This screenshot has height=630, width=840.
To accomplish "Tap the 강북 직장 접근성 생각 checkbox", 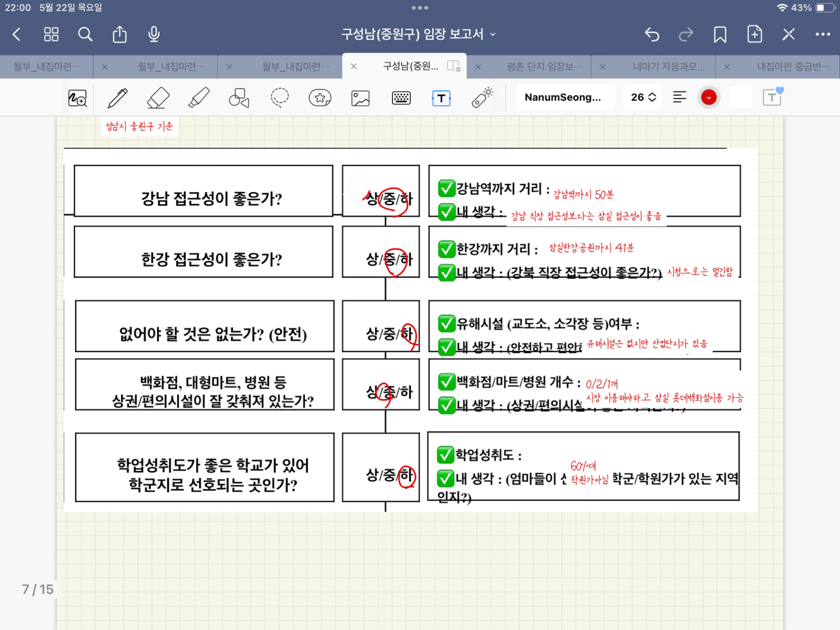I will (446, 272).
